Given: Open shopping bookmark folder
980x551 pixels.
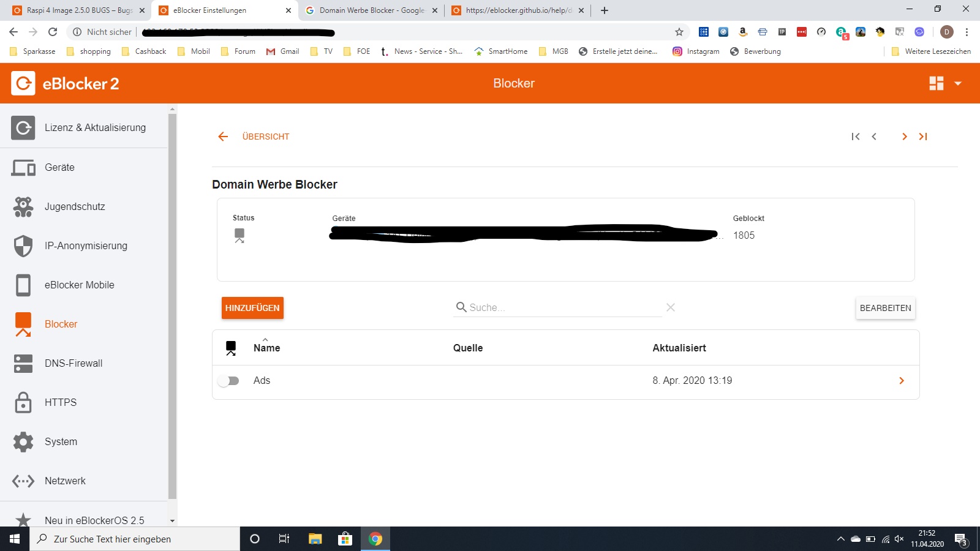Looking at the screenshot, I should point(89,51).
